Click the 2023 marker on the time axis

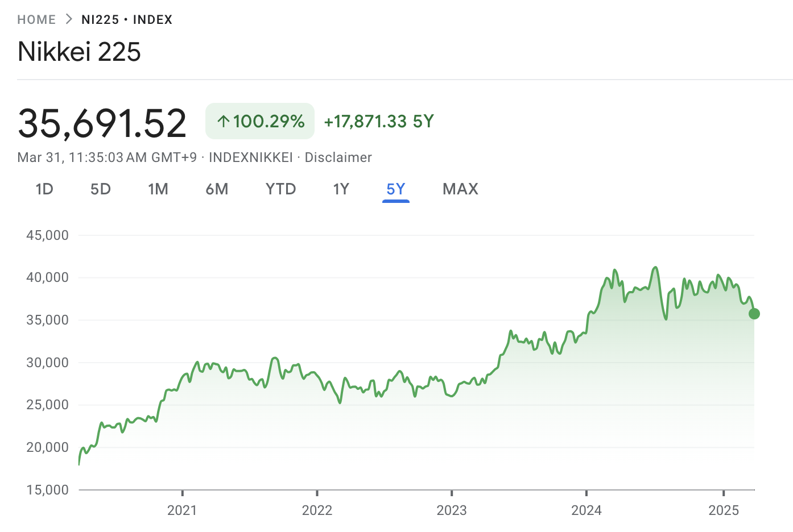point(451,510)
